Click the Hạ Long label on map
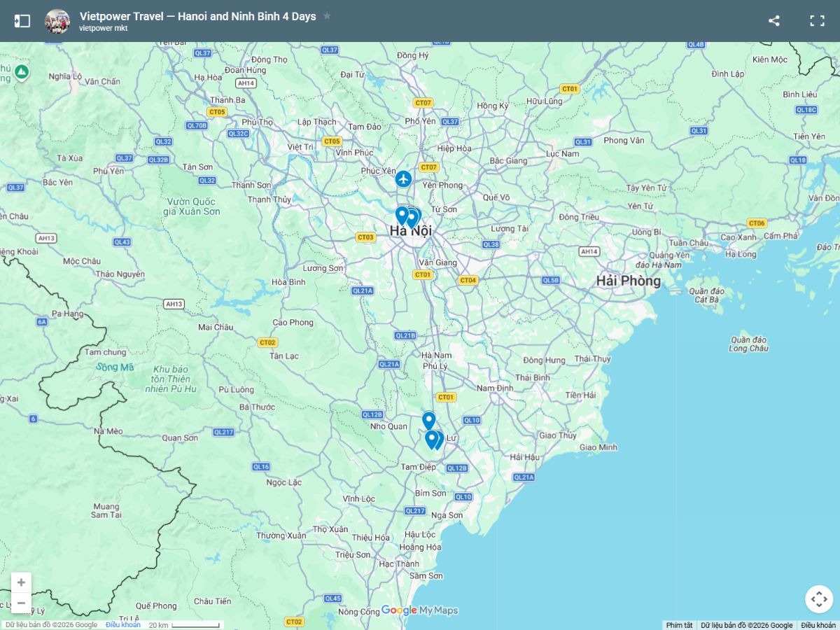Image resolution: width=840 pixels, height=630 pixels. point(741,254)
